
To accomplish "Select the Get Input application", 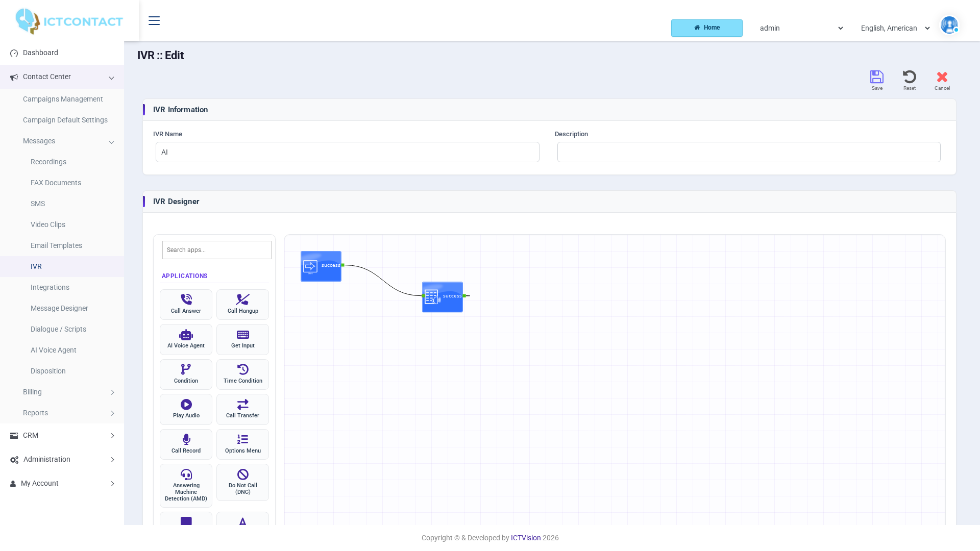I will (x=242, y=339).
